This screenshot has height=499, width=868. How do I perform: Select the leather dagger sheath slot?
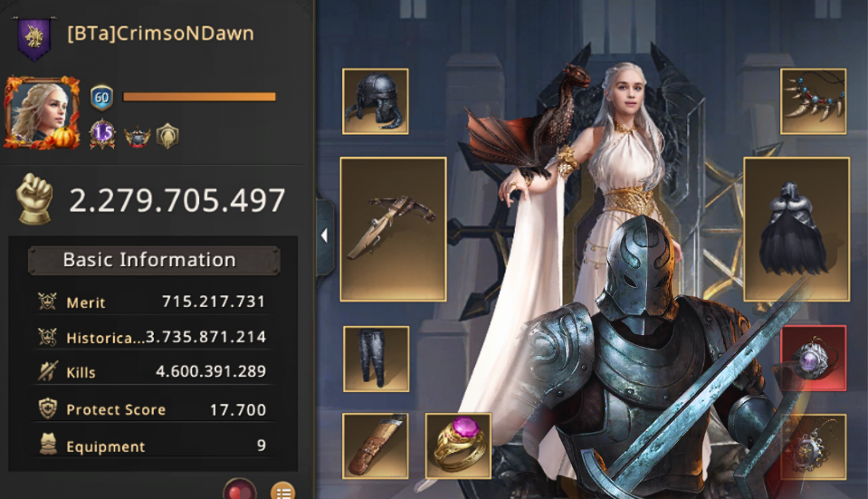[376, 446]
